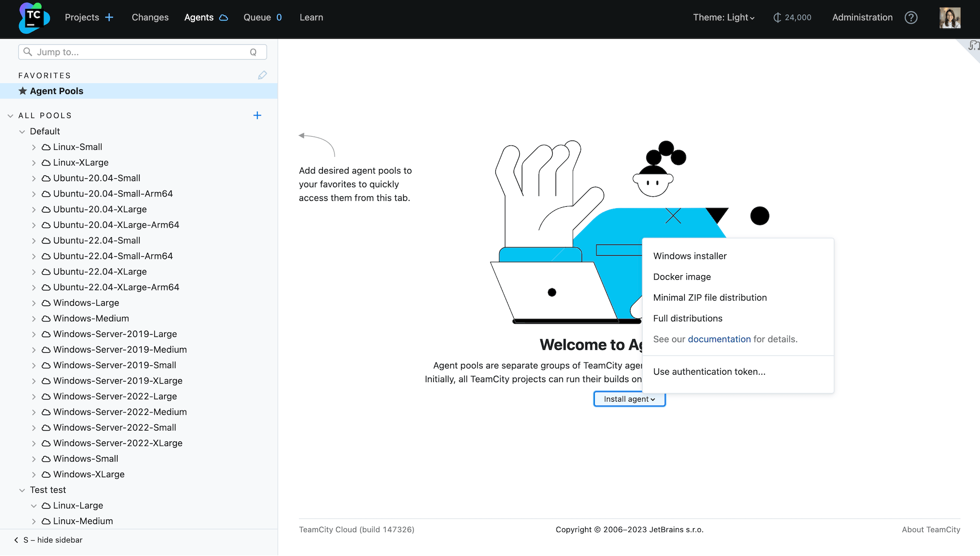
Task: Open the documentation link
Action: 719,339
